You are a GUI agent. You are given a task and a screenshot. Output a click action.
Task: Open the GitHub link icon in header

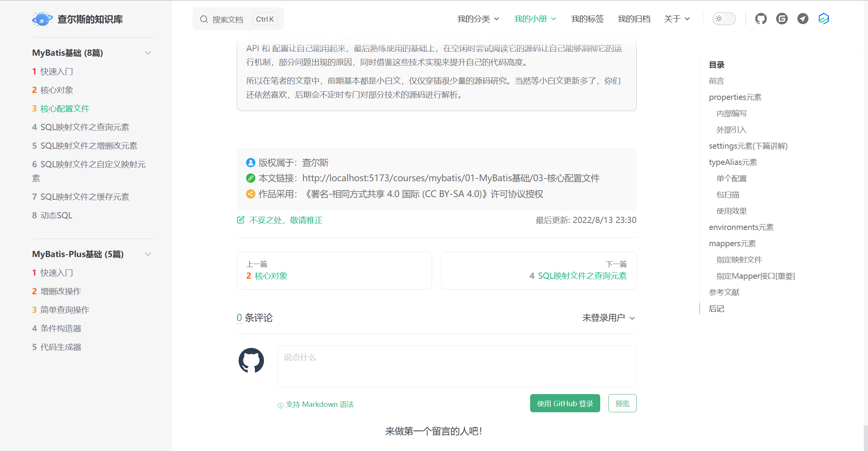(x=761, y=19)
